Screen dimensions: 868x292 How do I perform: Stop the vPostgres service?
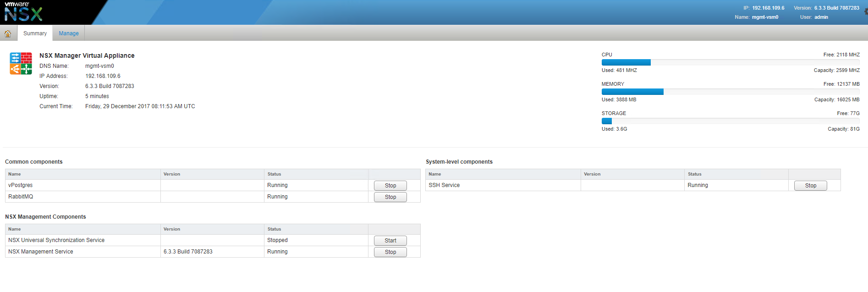tap(390, 186)
